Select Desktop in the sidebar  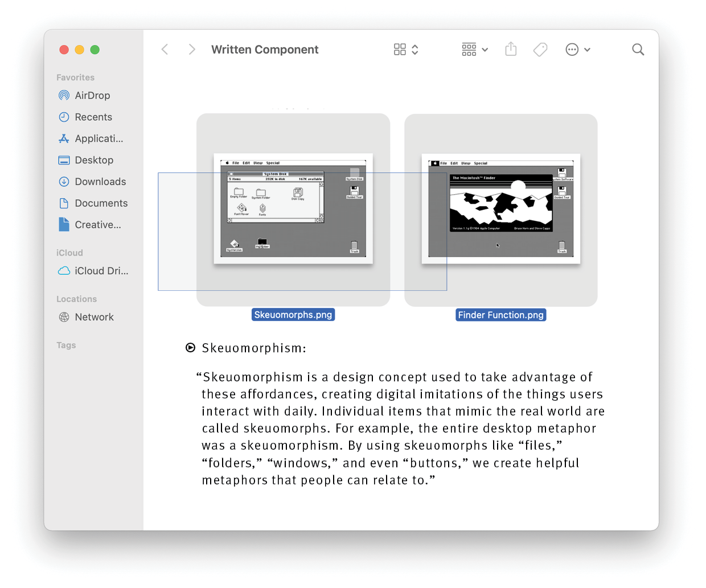coord(94,160)
